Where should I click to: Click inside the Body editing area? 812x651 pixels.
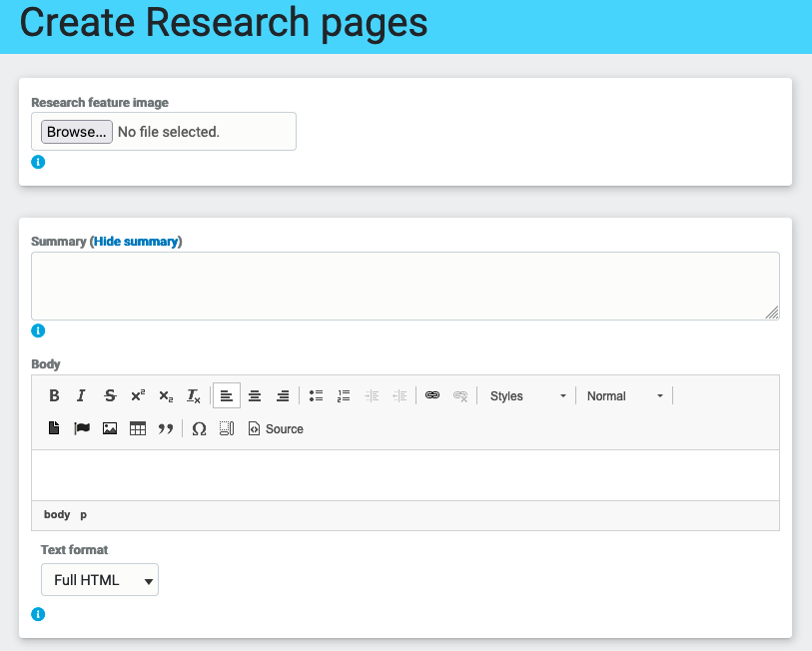point(405,475)
